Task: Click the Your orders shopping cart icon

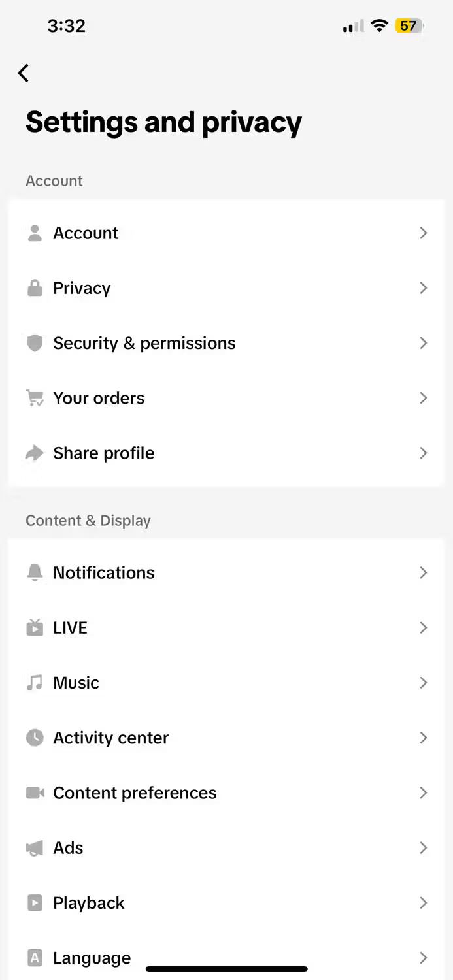Action: (x=35, y=397)
